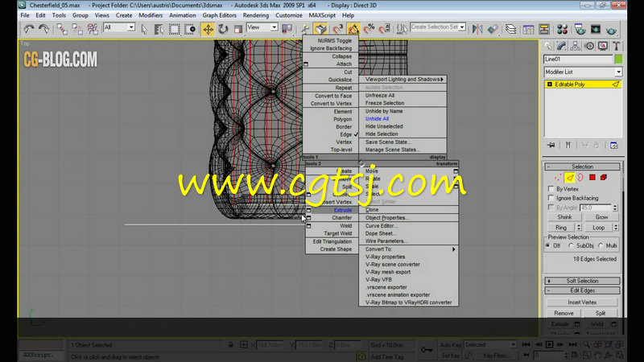Open Render Setup teapot icon
Viewport: 644px width, 362px height.
click(580, 29)
